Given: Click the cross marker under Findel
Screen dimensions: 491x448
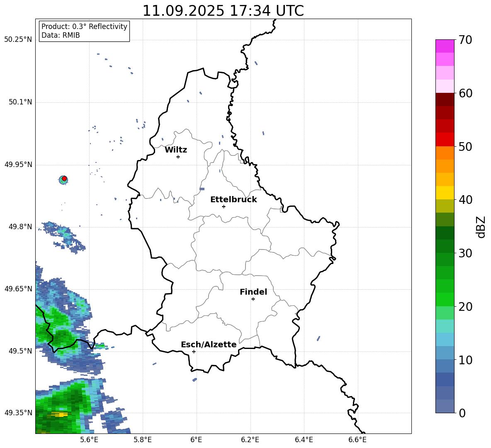Looking at the screenshot, I should (253, 299).
